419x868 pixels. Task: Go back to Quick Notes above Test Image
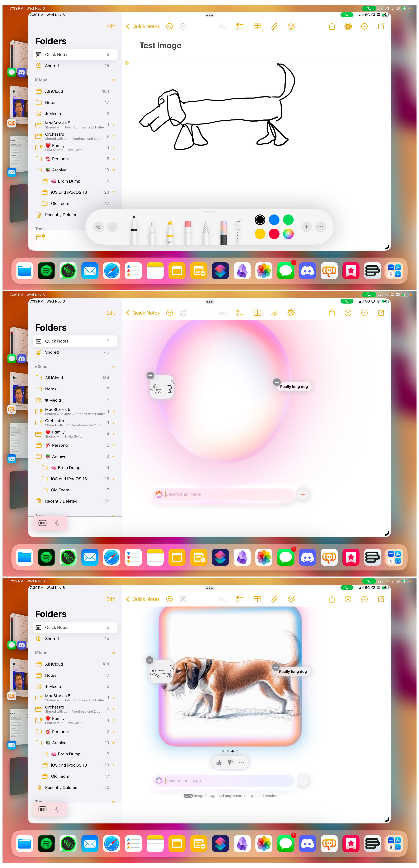click(143, 26)
